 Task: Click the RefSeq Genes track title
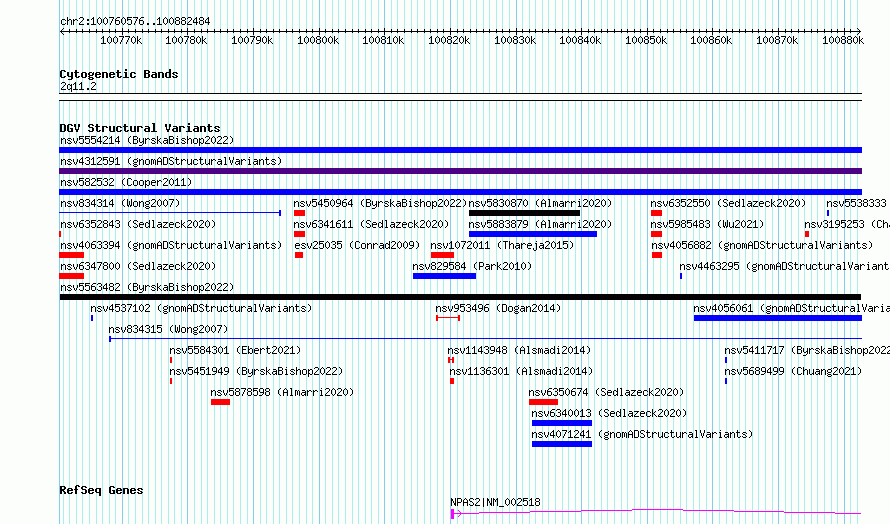click(101, 490)
